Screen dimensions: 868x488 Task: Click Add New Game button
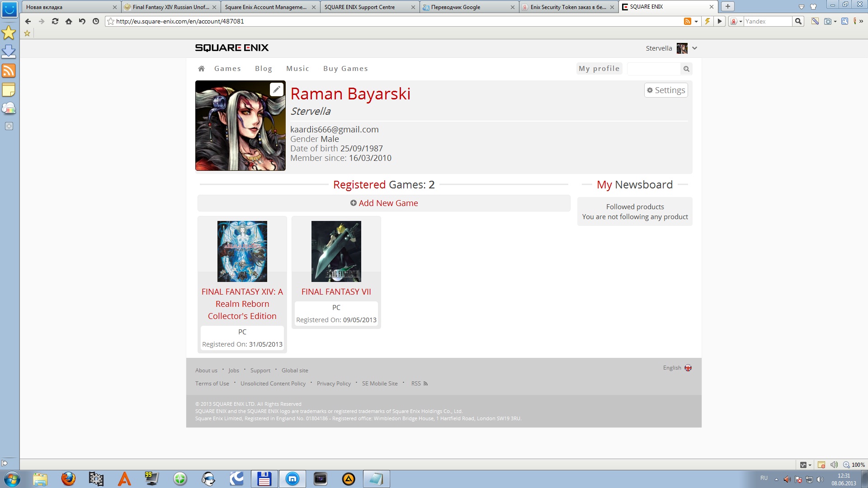point(384,203)
